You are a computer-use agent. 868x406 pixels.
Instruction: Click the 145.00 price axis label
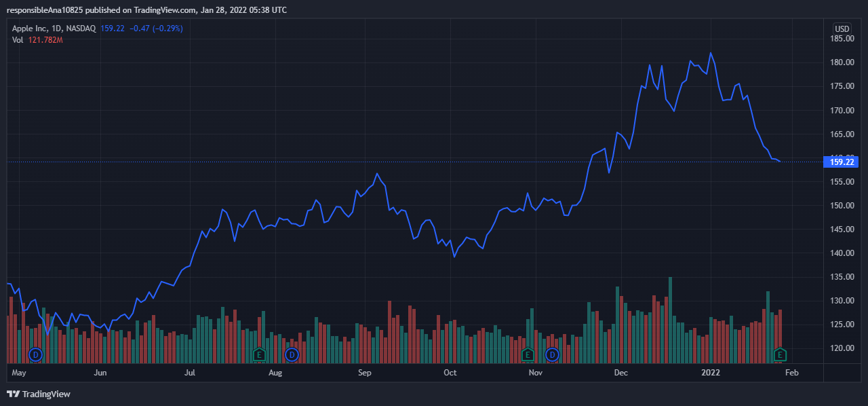pyautogui.click(x=842, y=229)
